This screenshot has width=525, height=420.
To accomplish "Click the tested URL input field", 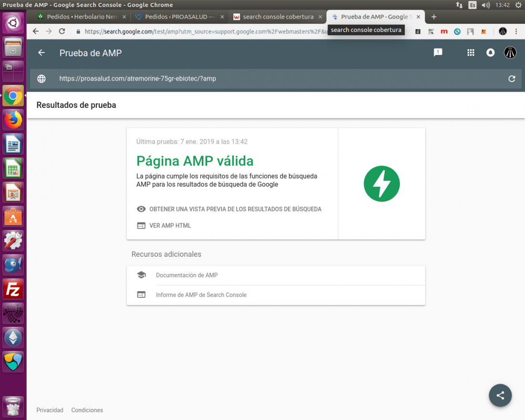I will (275, 79).
